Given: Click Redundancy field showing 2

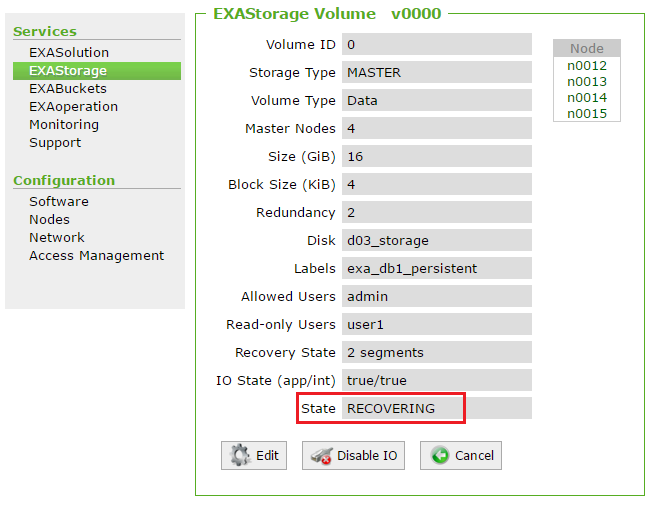Looking at the screenshot, I should coord(437,212).
